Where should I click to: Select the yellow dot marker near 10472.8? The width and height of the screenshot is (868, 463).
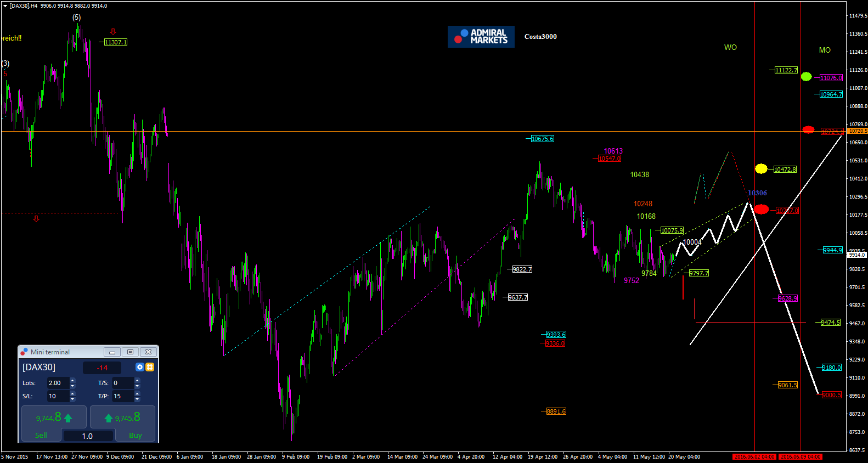point(761,169)
